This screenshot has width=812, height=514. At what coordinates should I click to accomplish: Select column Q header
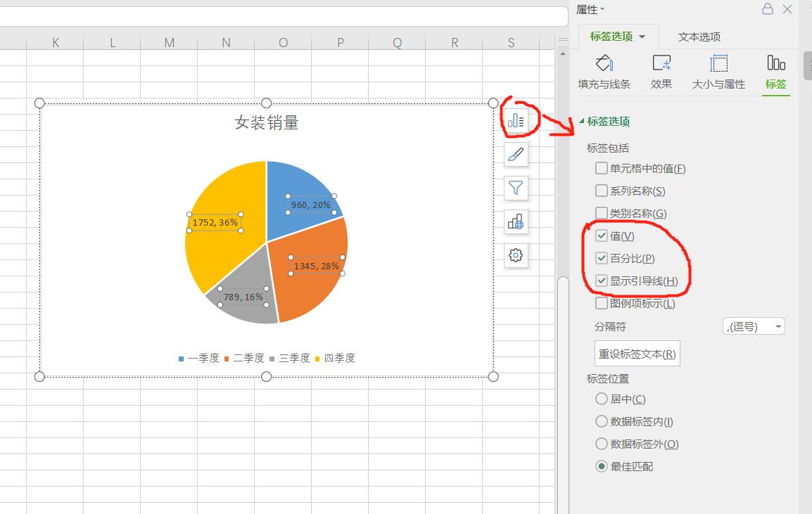(397, 42)
